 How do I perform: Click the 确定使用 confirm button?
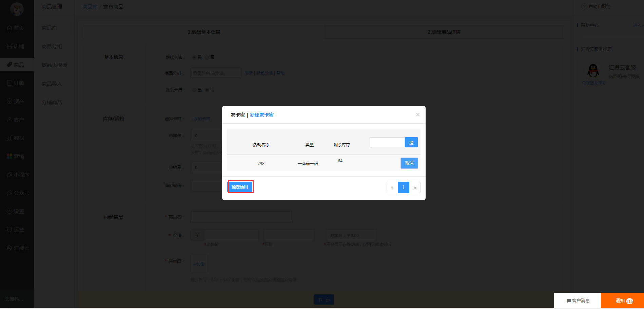pyautogui.click(x=240, y=187)
